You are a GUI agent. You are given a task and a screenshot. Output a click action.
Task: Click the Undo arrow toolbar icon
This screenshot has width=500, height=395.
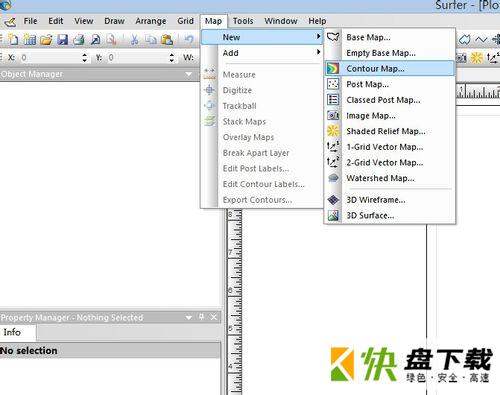[189, 40]
